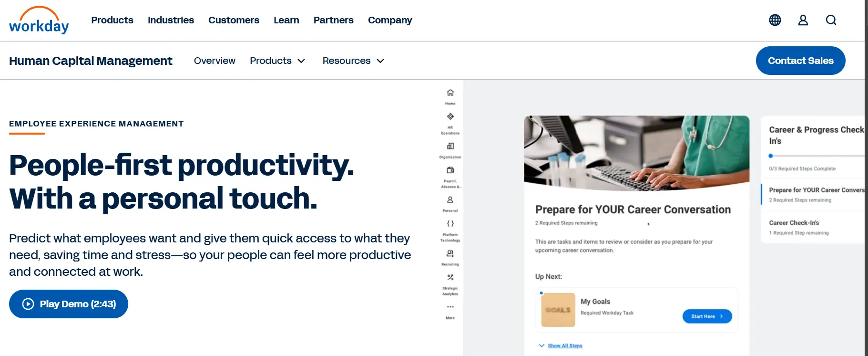Open the user account profile icon

click(803, 20)
